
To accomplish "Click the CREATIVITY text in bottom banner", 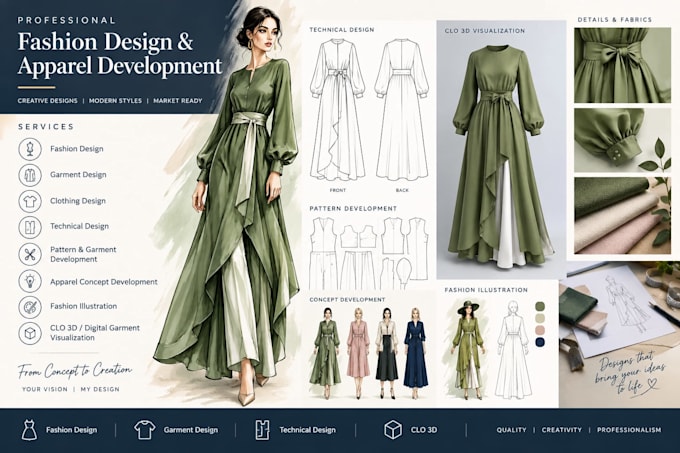I will (562, 430).
